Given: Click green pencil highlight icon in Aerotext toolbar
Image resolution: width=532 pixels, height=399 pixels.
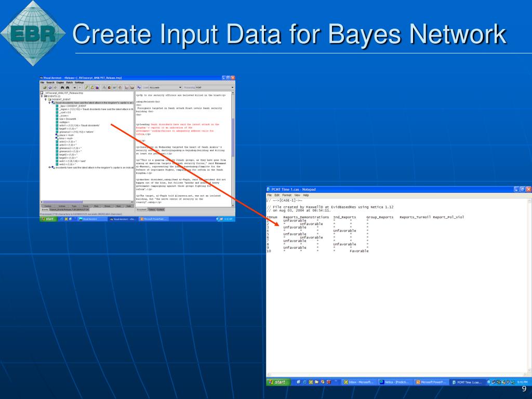Looking at the screenshot, I should 87,87.
